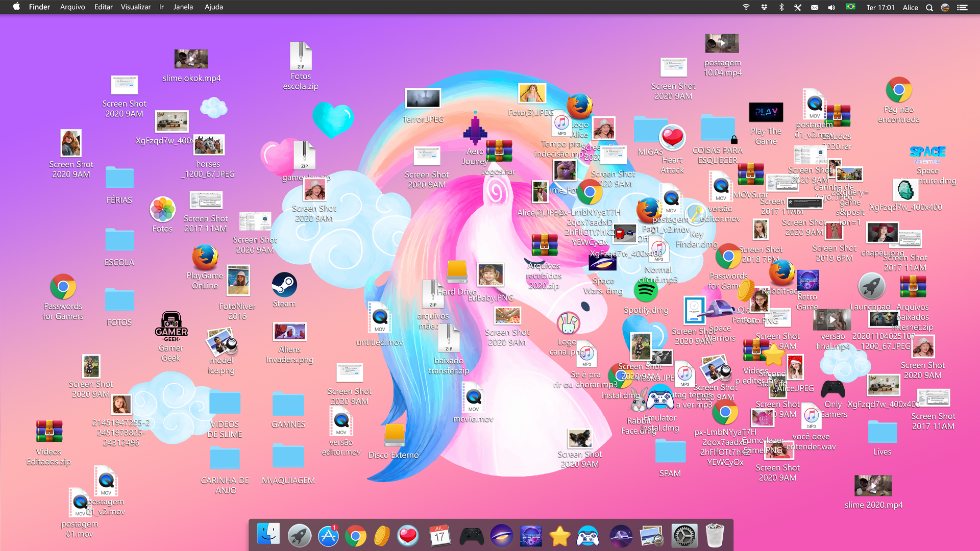Open the volume control in menu bar
This screenshot has height=551, width=980.
[x=831, y=7]
